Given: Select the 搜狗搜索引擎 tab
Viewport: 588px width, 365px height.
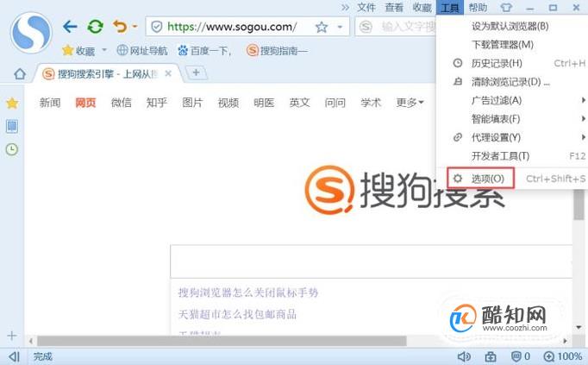Looking at the screenshot, I should click(107, 73).
